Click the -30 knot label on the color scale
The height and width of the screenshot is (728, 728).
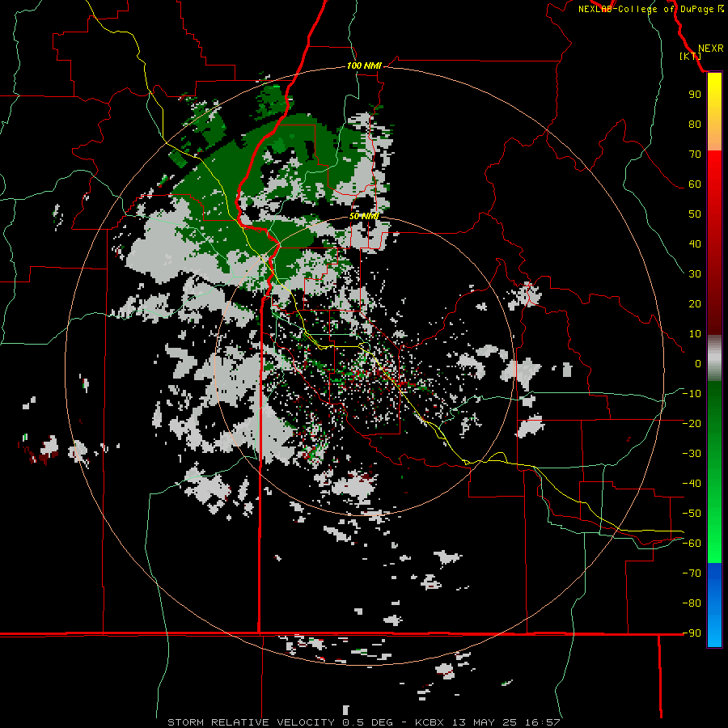pyautogui.click(x=692, y=454)
